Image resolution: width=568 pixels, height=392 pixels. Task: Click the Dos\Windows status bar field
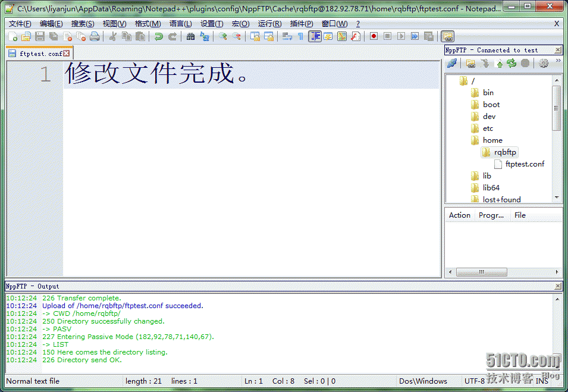423,381
